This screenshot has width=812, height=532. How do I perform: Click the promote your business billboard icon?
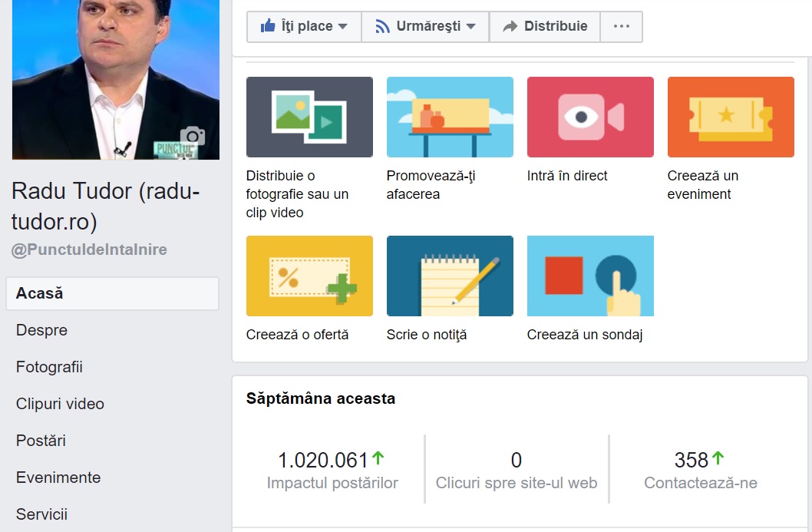(x=450, y=117)
